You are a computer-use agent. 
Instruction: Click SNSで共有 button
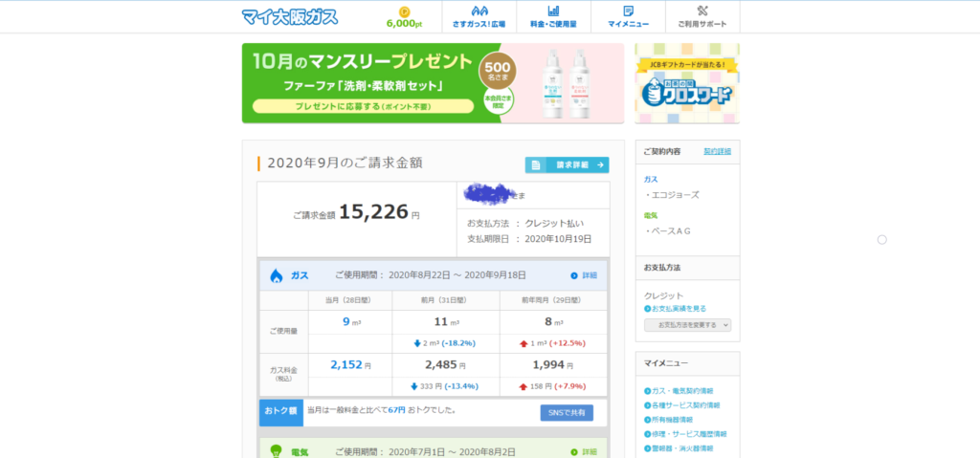[567, 412]
